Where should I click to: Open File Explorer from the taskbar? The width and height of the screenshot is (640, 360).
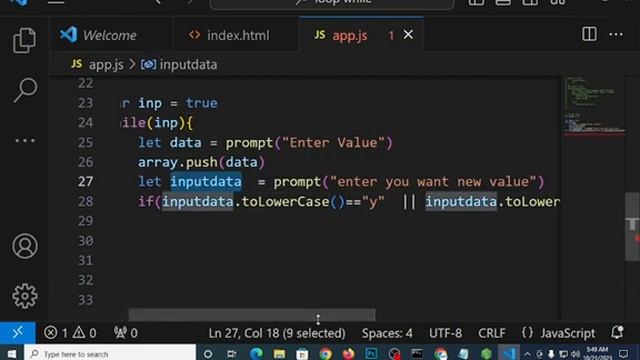pos(279,353)
